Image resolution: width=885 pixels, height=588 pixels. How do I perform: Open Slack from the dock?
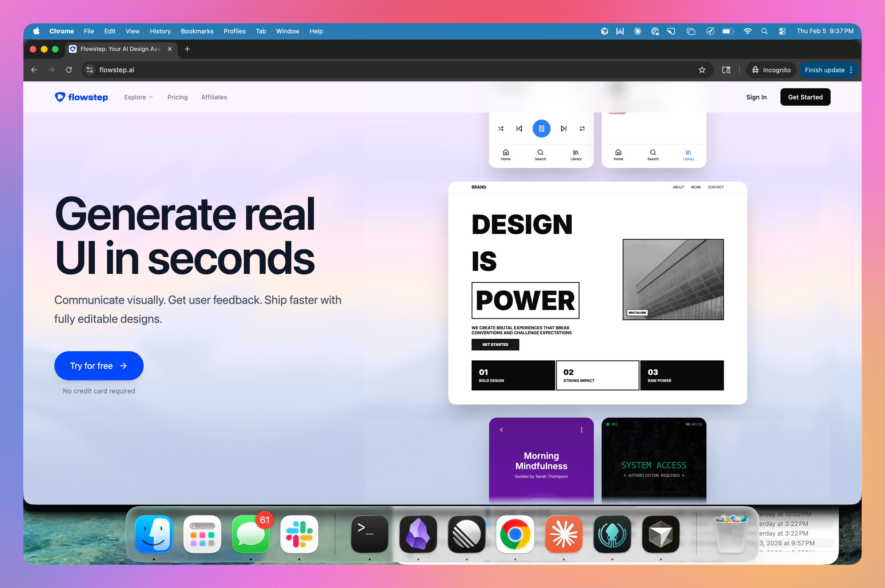[x=299, y=534]
